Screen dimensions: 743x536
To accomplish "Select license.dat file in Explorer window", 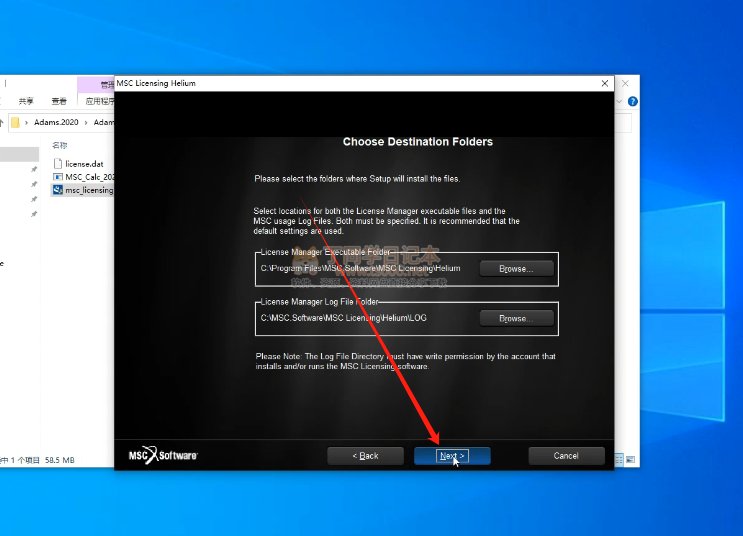I will 83,164.
